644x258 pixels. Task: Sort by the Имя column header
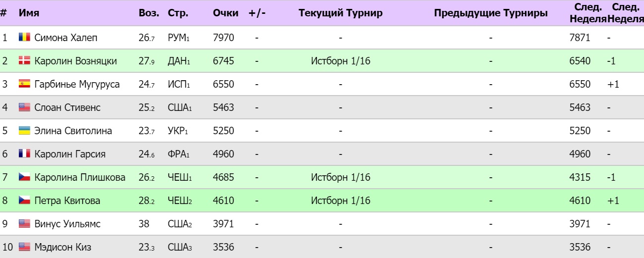(29, 13)
